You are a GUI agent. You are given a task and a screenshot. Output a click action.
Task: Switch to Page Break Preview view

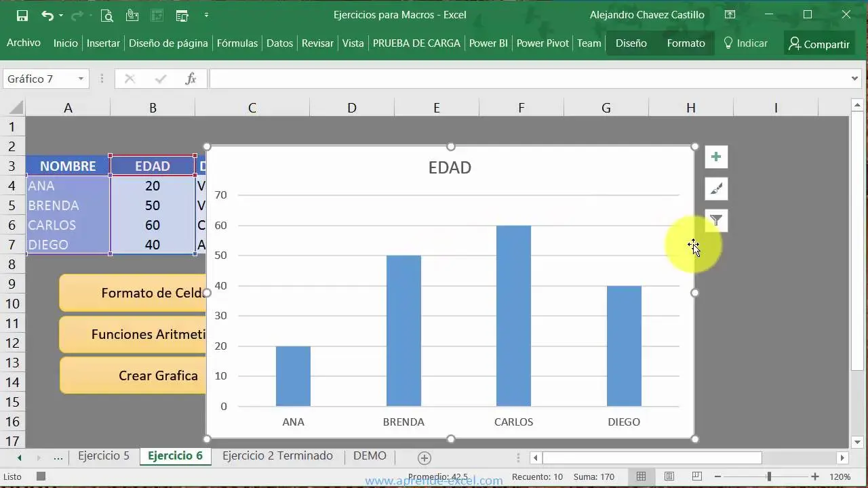(x=697, y=476)
